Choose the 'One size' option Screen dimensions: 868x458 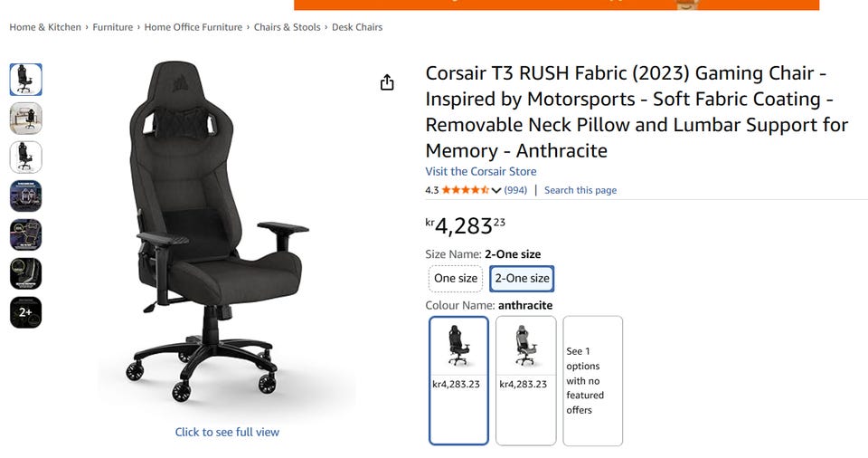coord(456,279)
